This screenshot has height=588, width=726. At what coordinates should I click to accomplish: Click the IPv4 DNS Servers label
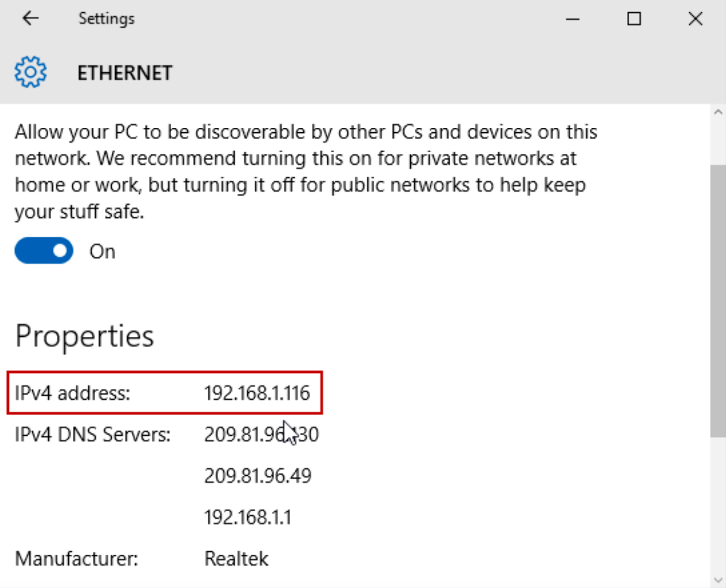coord(92,435)
